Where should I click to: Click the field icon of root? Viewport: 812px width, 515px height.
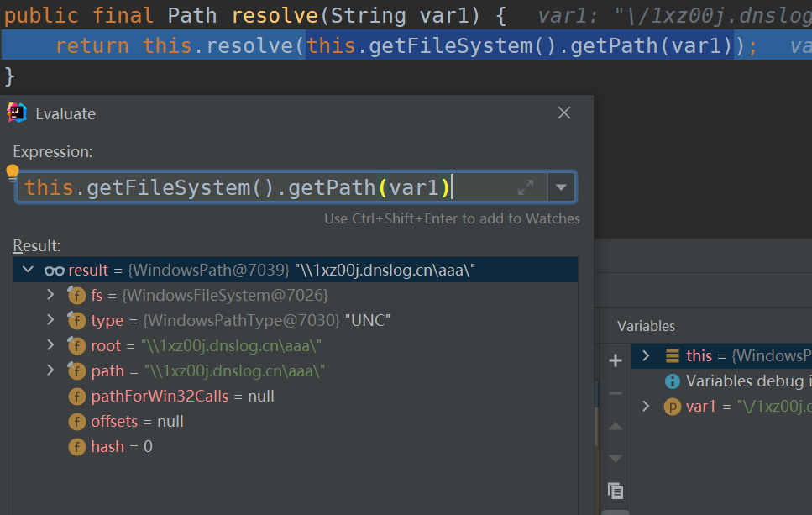tap(76, 345)
